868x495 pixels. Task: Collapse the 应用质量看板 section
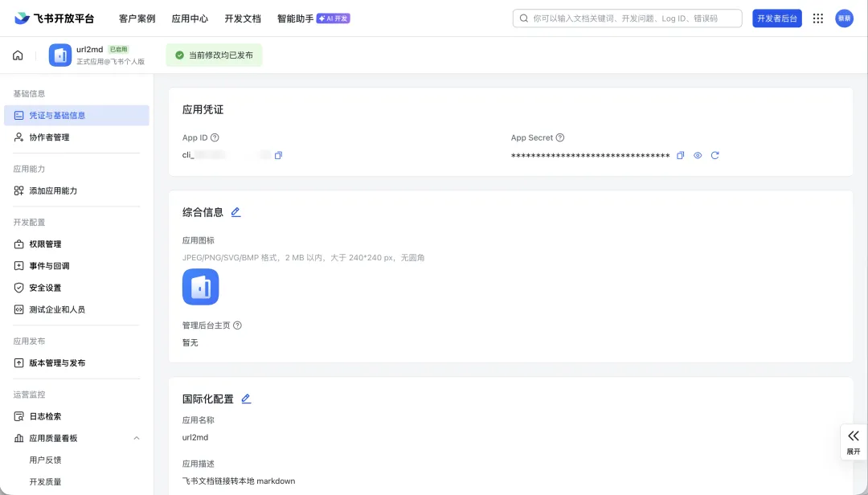tap(137, 438)
